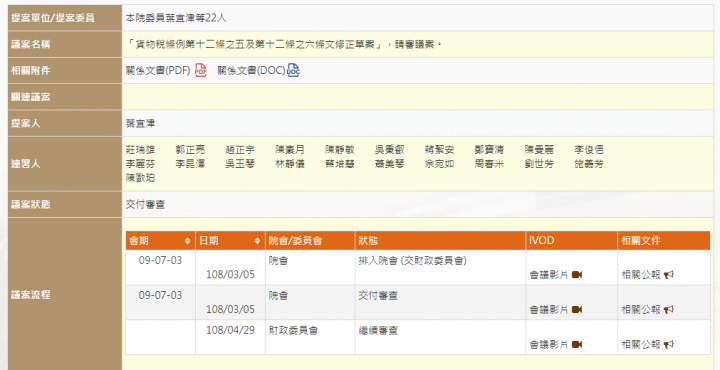Click cosigner 陳歐珀
The image size is (720, 370).
[141, 178]
